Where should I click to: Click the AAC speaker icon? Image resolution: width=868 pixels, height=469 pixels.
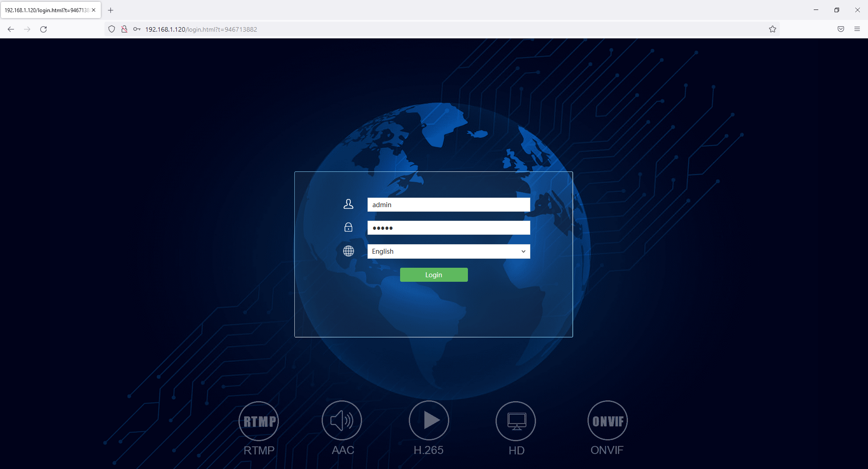coord(342,421)
